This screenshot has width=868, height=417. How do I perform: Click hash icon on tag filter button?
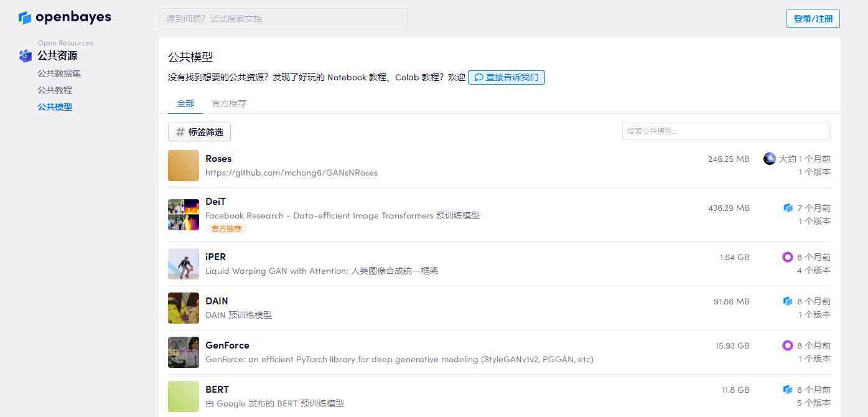(180, 132)
